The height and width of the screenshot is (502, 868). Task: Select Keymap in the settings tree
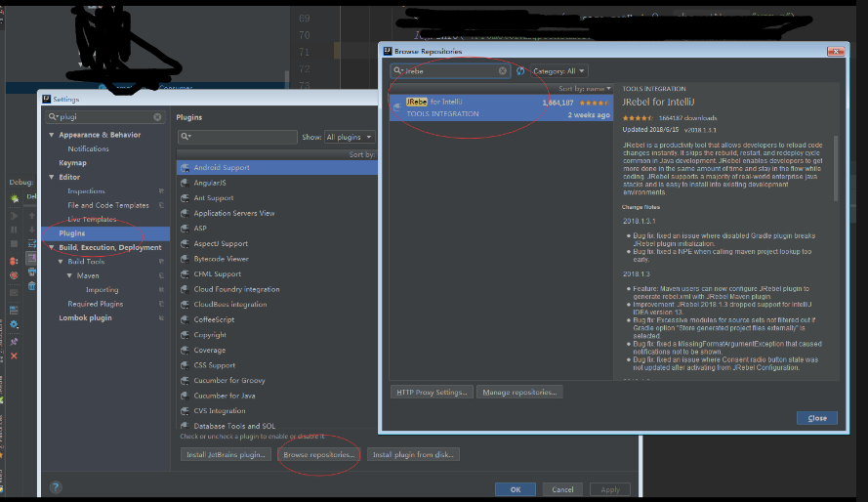pos(72,163)
